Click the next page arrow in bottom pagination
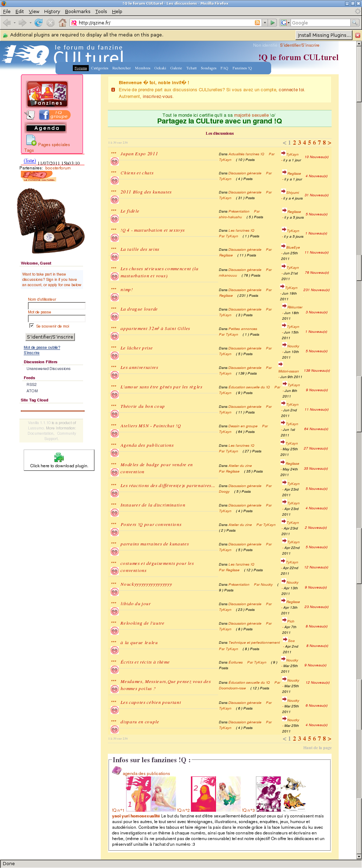The image size is (362, 868). [329, 739]
